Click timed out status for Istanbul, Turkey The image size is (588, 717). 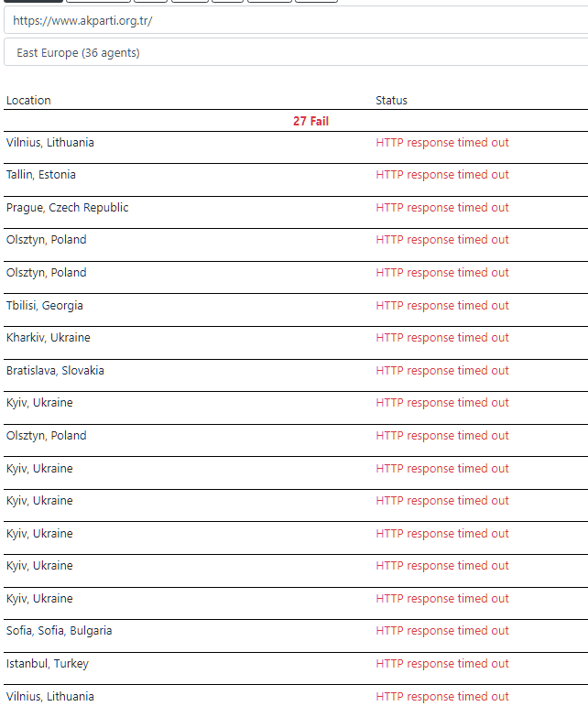pyautogui.click(x=441, y=664)
